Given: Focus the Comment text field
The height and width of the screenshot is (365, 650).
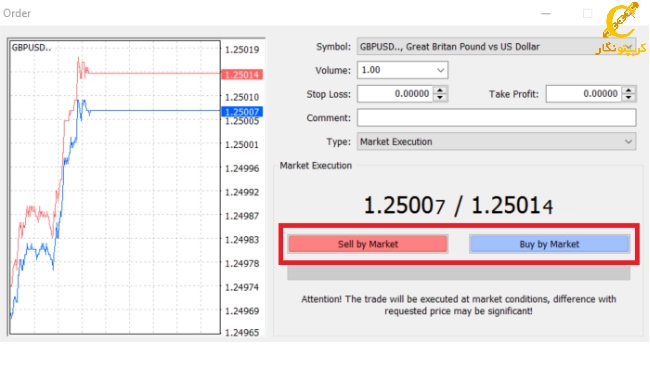Looking at the screenshot, I should 496,118.
